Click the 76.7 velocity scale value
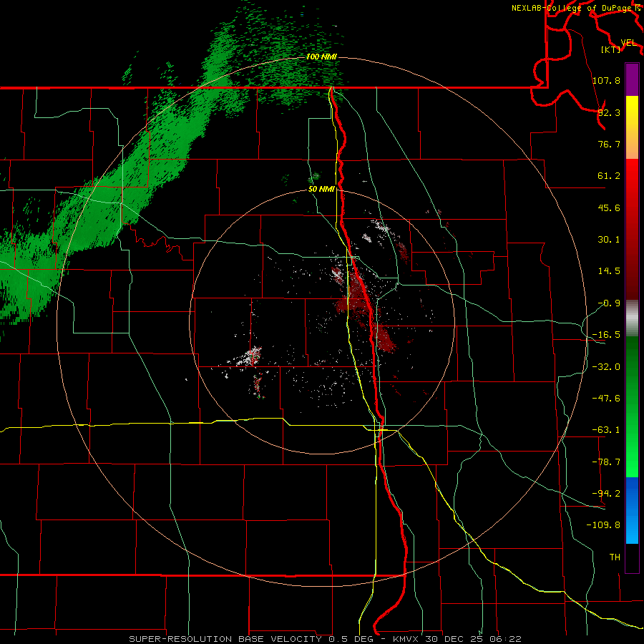 (x=609, y=144)
